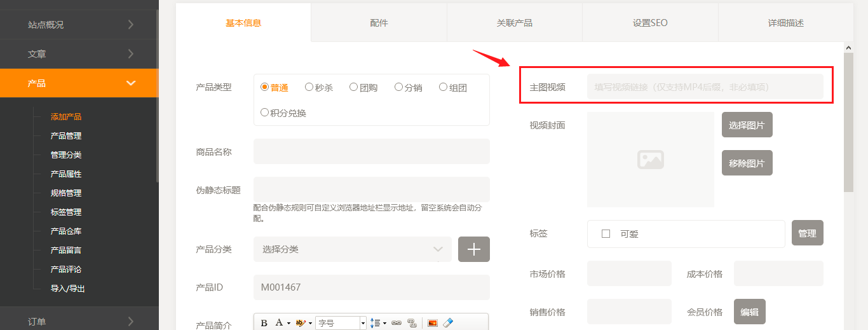Open the 选择分类 category dropdown
This screenshot has width=868, height=330.
[x=352, y=249]
